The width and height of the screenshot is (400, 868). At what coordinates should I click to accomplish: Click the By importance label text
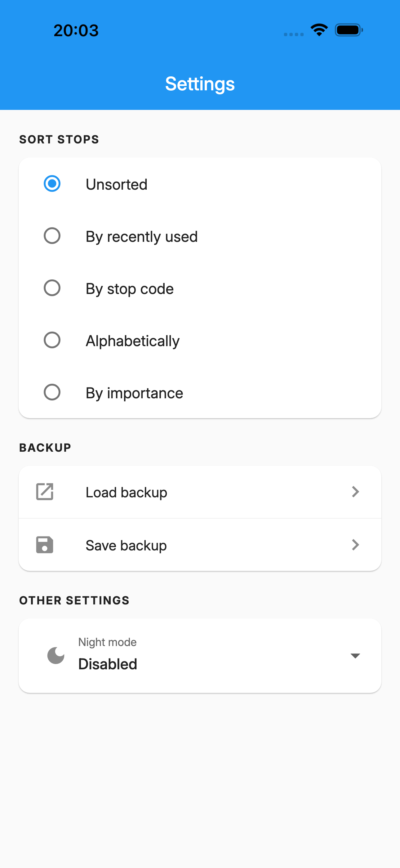(x=134, y=393)
